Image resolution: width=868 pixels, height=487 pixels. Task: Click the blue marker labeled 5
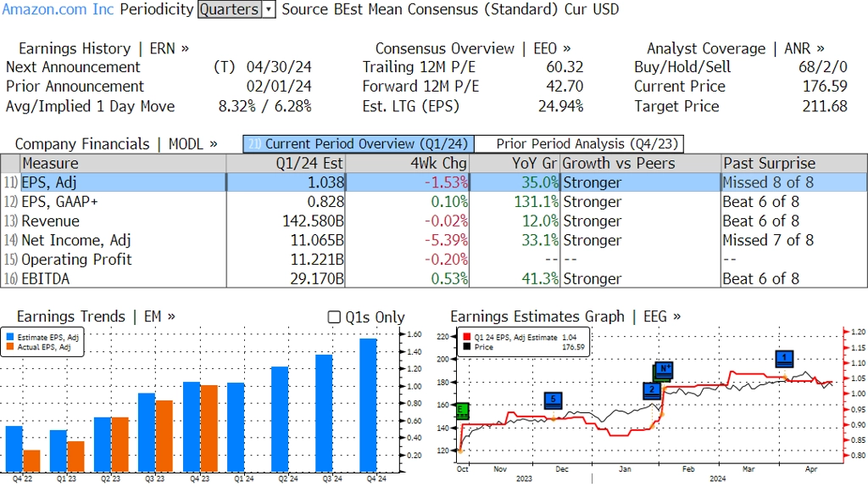[x=554, y=400]
